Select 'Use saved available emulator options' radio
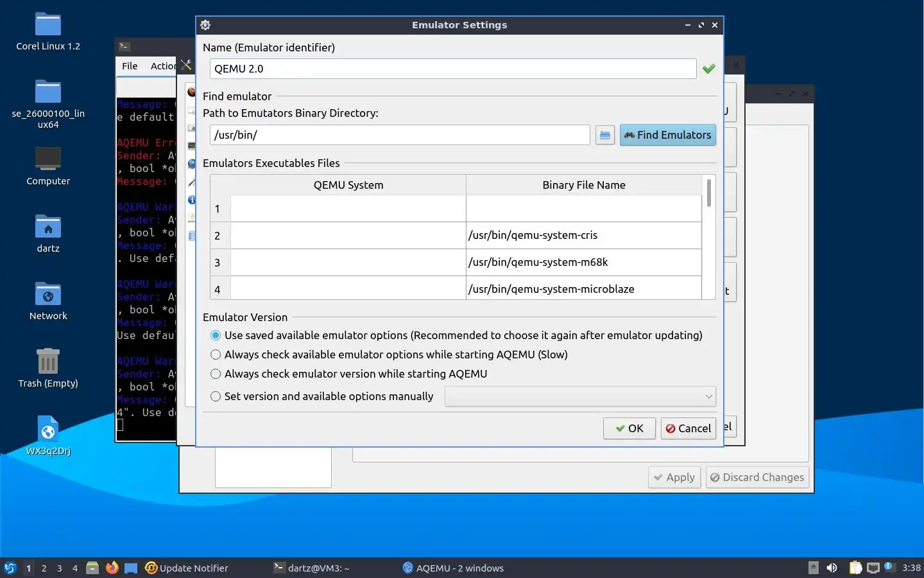 pyautogui.click(x=216, y=335)
